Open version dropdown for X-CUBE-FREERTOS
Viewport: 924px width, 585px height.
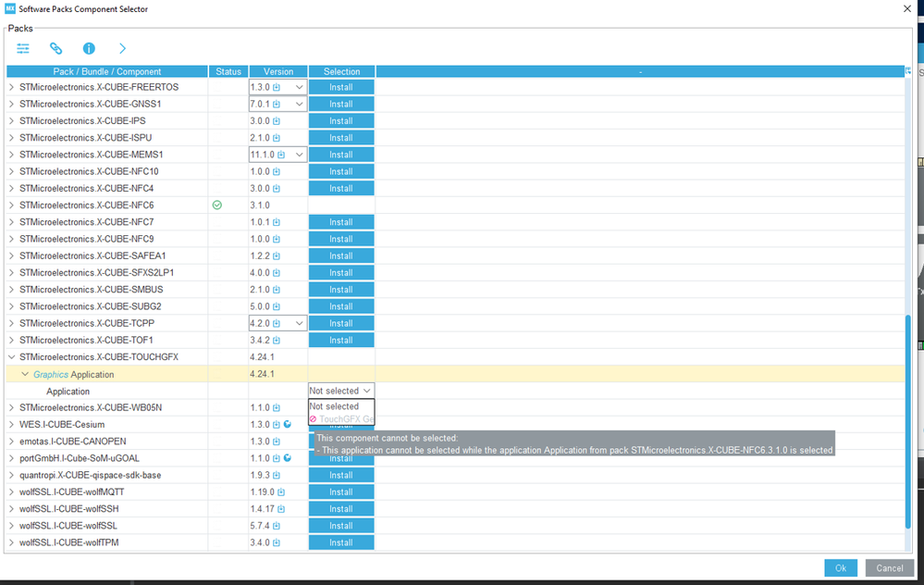coord(300,87)
